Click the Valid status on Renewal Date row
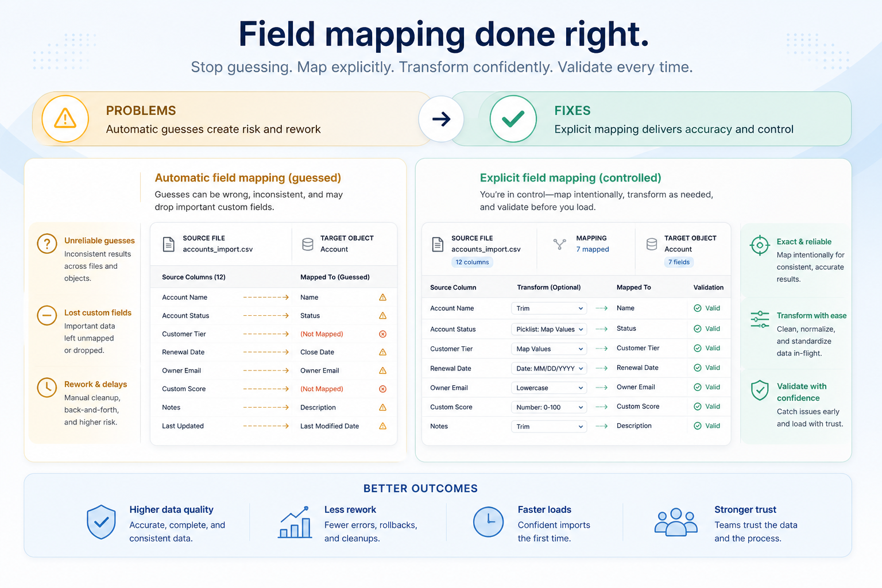882x588 pixels. click(707, 368)
